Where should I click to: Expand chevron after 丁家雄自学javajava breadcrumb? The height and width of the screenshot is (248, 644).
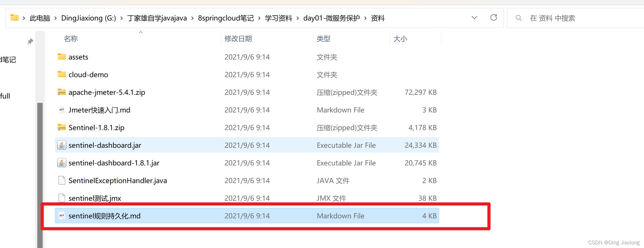pyautogui.click(x=192, y=18)
